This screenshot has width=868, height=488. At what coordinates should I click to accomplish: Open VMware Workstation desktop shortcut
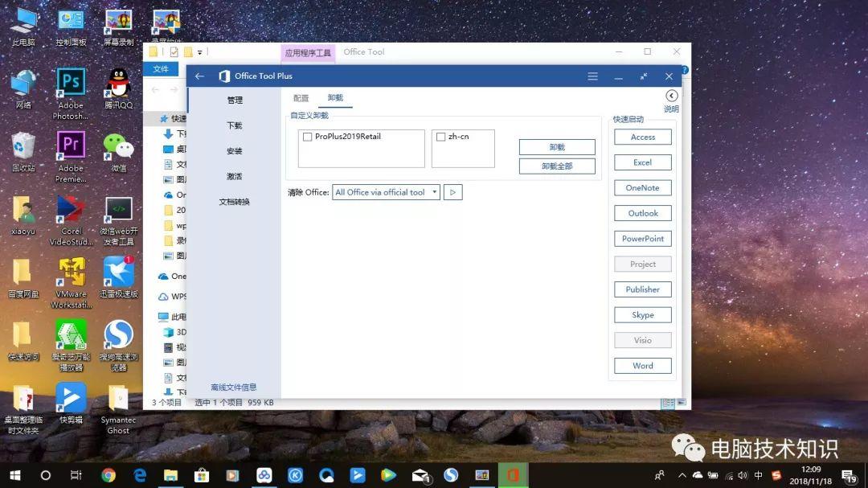coord(71,283)
